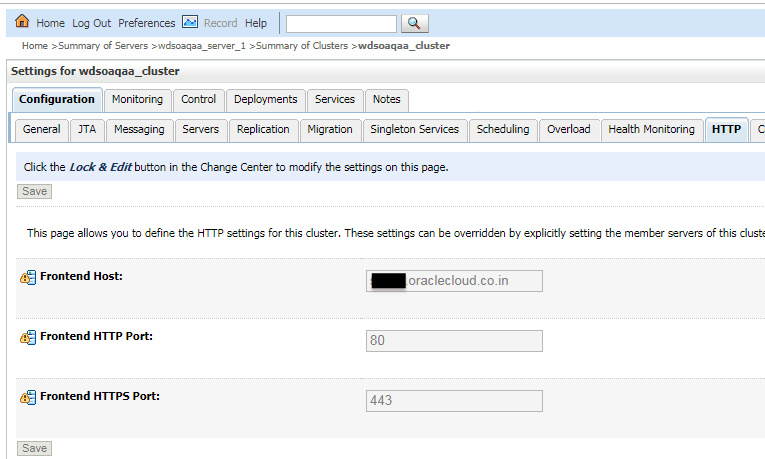This screenshot has width=765, height=459.
Task: Click the bottom Save button
Action: click(x=34, y=448)
